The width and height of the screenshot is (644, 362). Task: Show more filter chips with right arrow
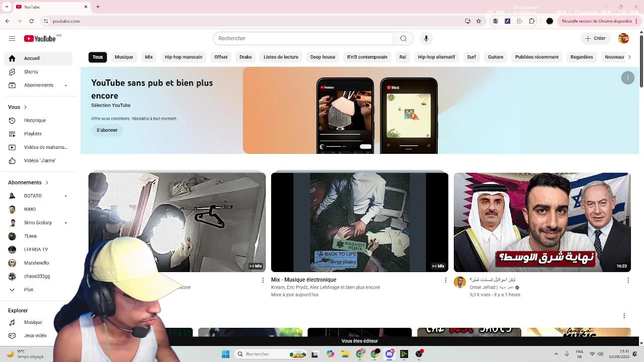[x=629, y=57]
